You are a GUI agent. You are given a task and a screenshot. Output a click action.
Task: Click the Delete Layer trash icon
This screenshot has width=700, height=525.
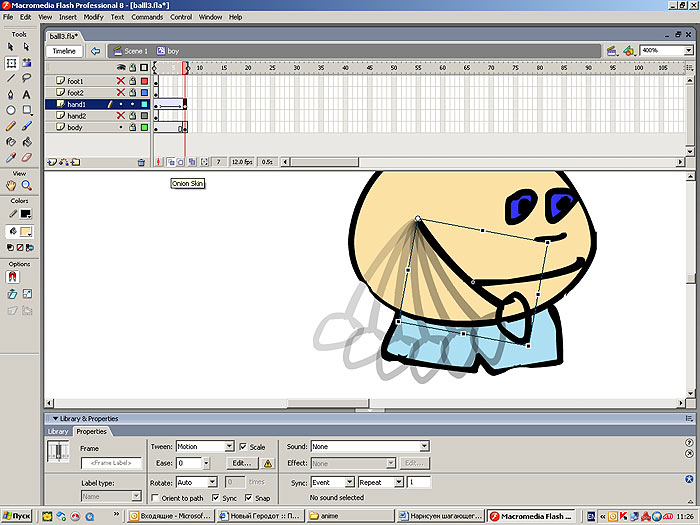142,162
